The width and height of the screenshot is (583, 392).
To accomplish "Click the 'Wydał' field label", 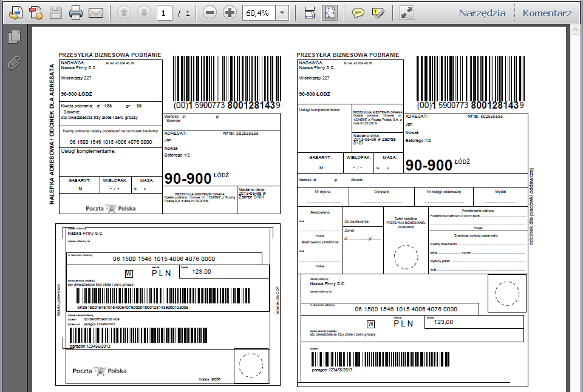I will coord(500,192).
